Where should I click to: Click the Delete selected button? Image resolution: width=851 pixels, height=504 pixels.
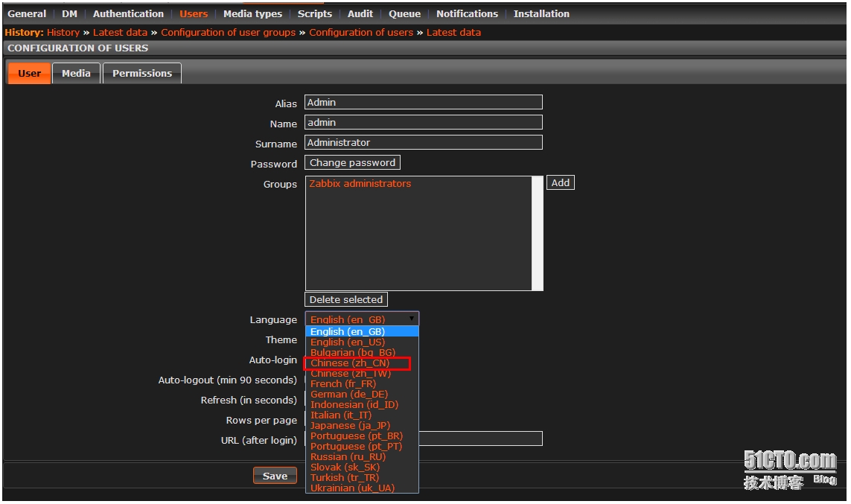coord(345,299)
